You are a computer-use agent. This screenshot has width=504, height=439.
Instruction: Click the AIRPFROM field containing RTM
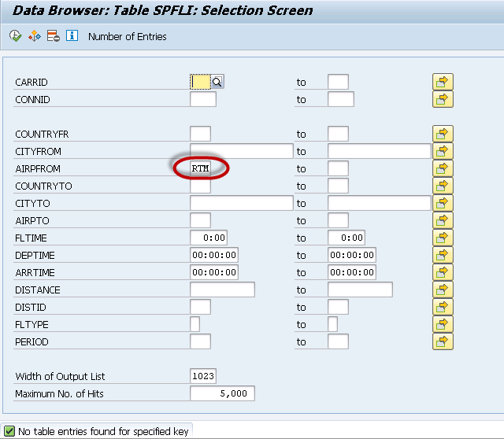201,168
